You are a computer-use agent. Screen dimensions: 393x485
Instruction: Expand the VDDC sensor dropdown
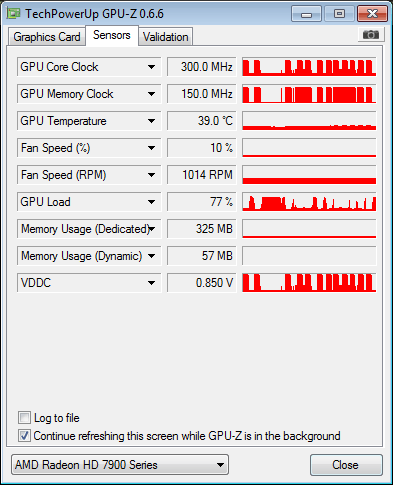click(151, 283)
